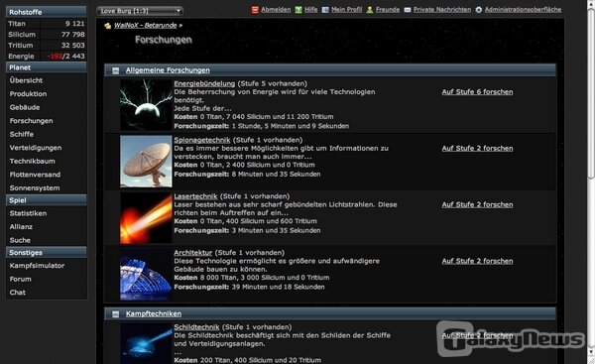Click the Rohstoffe sidebar header
Screen dimensions: 595x364
47,12
